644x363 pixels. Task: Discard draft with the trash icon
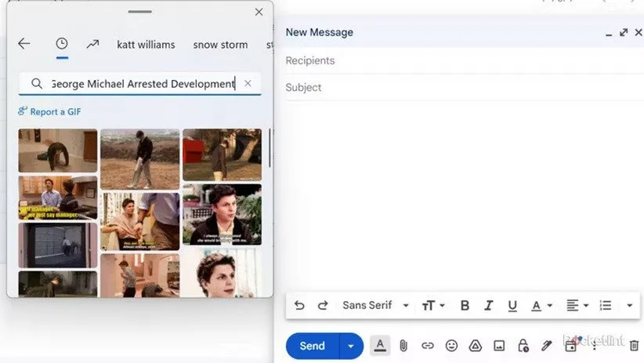pos(635,346)
